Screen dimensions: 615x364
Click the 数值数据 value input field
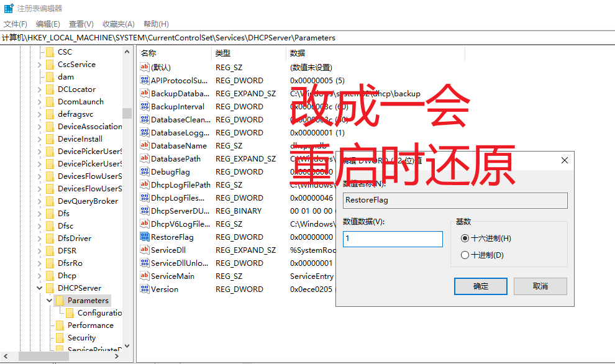393,239
